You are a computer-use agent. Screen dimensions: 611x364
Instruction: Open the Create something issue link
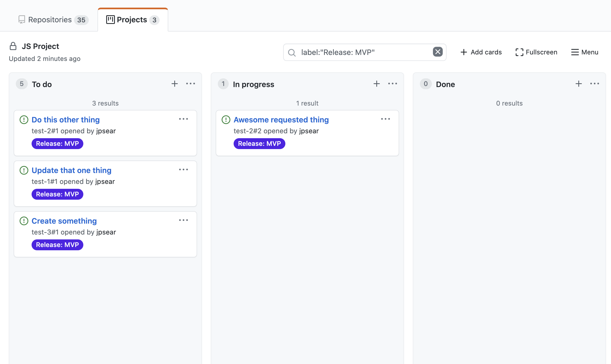coord(64,221)
